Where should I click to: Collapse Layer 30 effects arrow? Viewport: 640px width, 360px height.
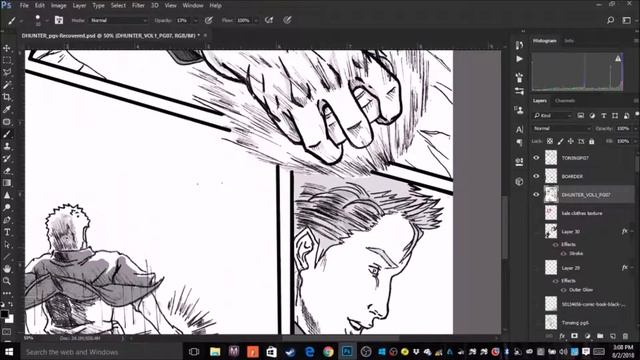(x=632, y=231)
